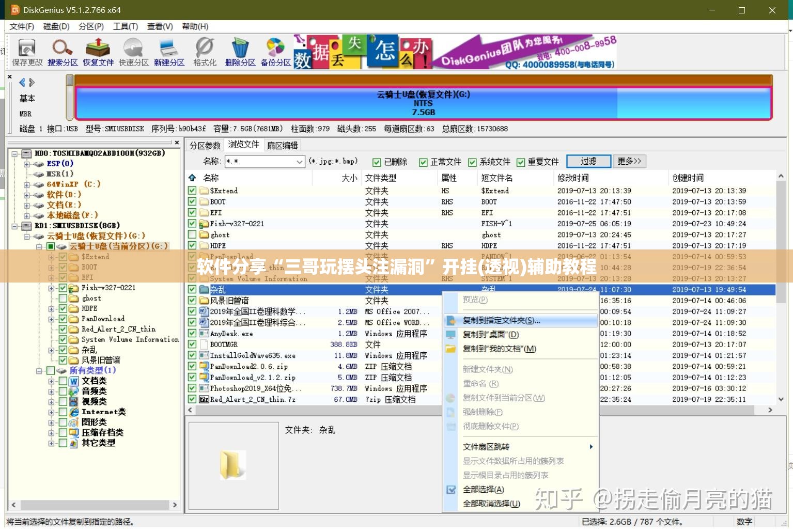Viewport: 793px width, 532px height.
Task: Click the 压缩存档类 icon in tree
Action: point(74,433)
